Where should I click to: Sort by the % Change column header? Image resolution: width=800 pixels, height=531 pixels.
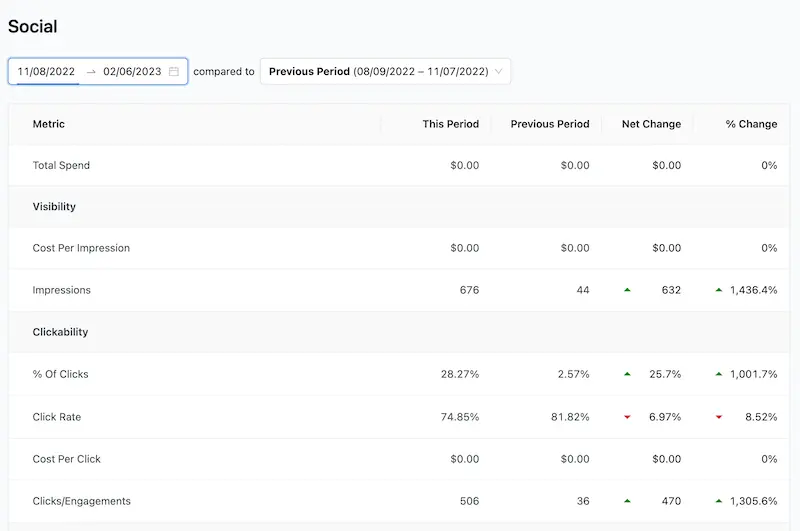[x=751, y=124]
